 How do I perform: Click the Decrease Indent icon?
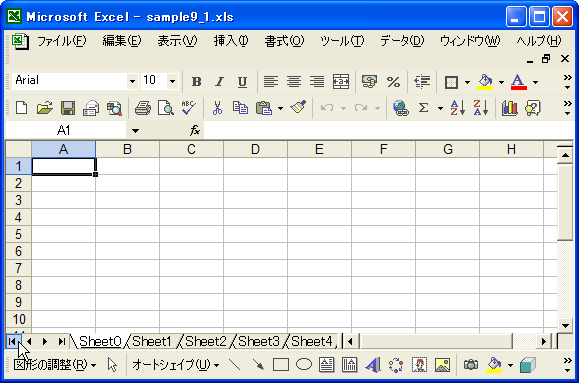click(422, 82)
